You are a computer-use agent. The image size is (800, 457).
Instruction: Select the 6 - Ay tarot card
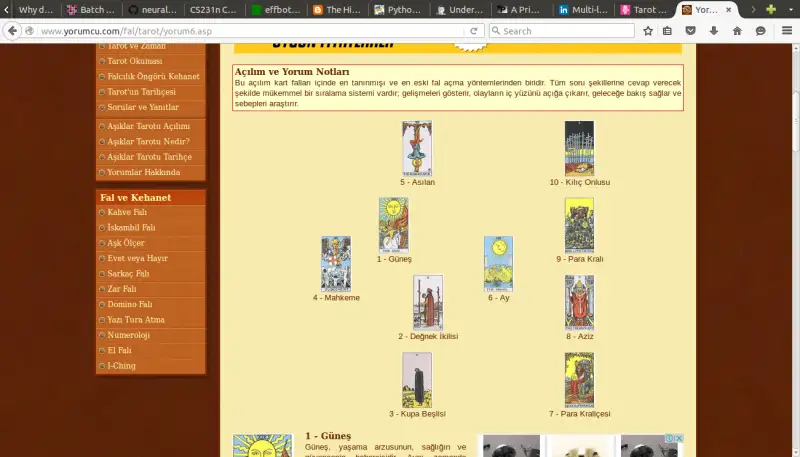tap(498, 263)
